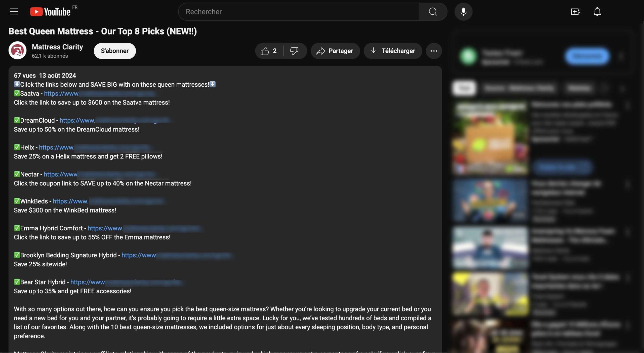644x353 pixels.
Task: Open the create video icon
Action: [576, 12]
